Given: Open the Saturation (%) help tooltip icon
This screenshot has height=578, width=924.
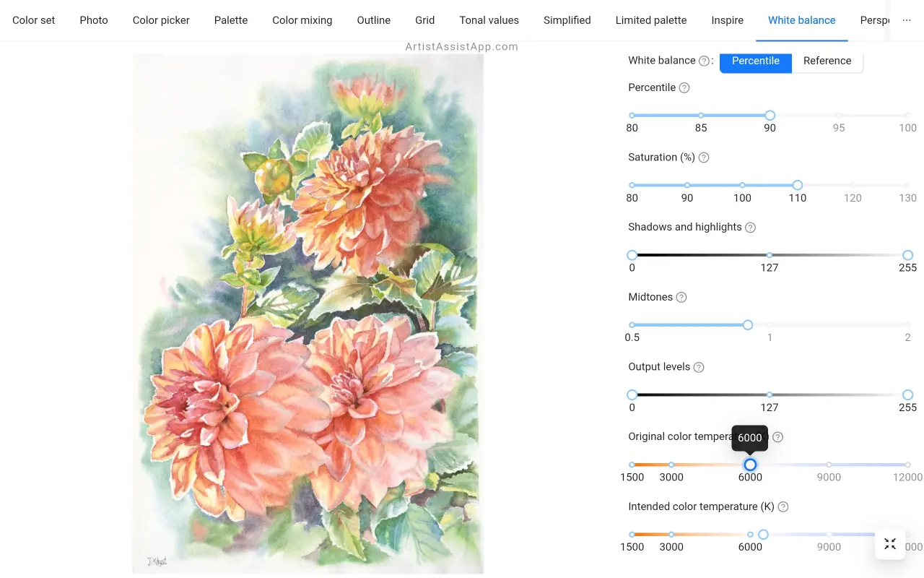Looking at the screenshot, I should click(704, 158).
